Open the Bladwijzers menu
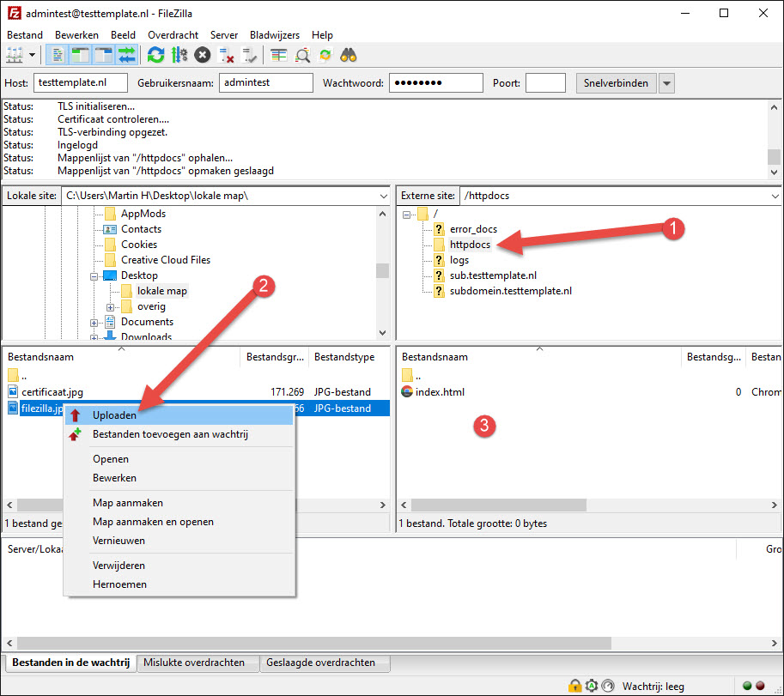Screen dimensions: 784x696 coord(275,35)
